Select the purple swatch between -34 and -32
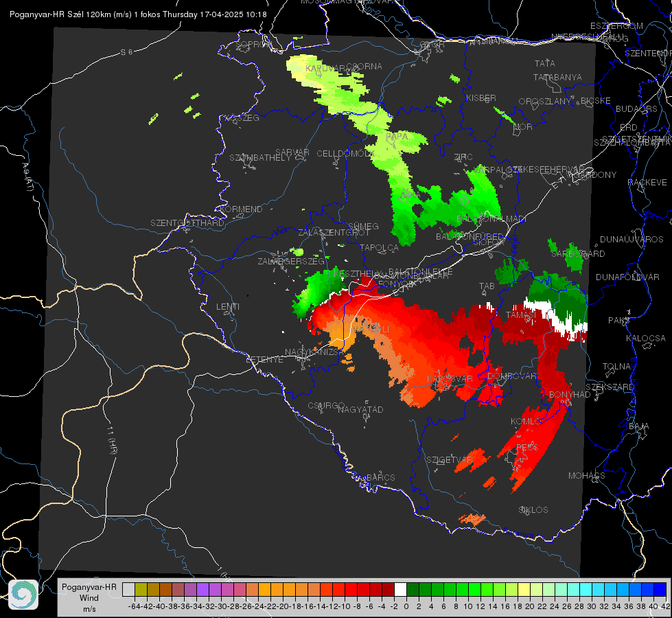672x618 pixels. [x=202, y=590]
